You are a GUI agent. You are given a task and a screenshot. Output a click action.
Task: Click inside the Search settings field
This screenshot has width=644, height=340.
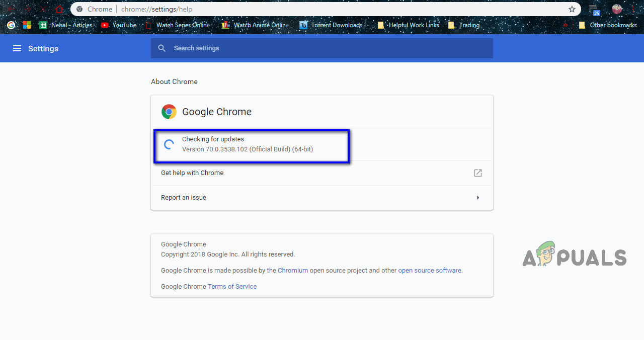[322, 48]
